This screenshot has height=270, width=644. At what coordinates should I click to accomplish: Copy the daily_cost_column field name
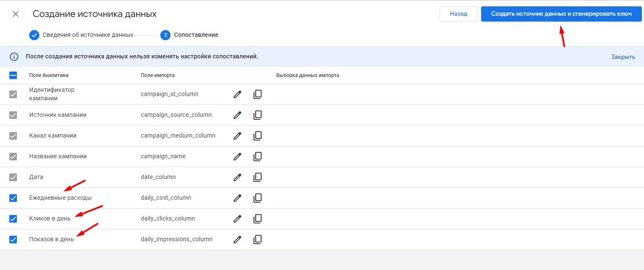(257, 198)
